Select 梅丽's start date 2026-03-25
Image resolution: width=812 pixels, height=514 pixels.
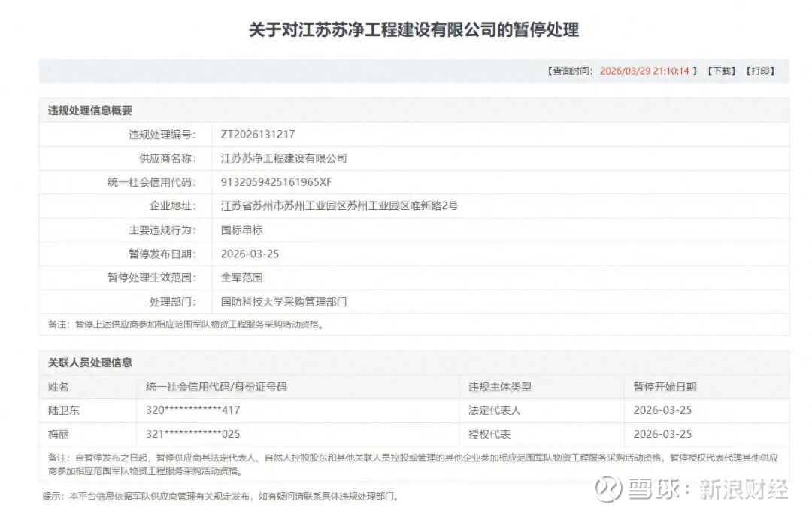coord(663,434)
